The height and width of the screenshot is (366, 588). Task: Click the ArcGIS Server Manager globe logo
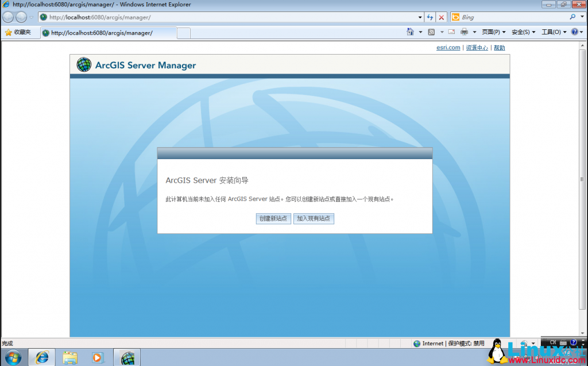tap(84, 64)
